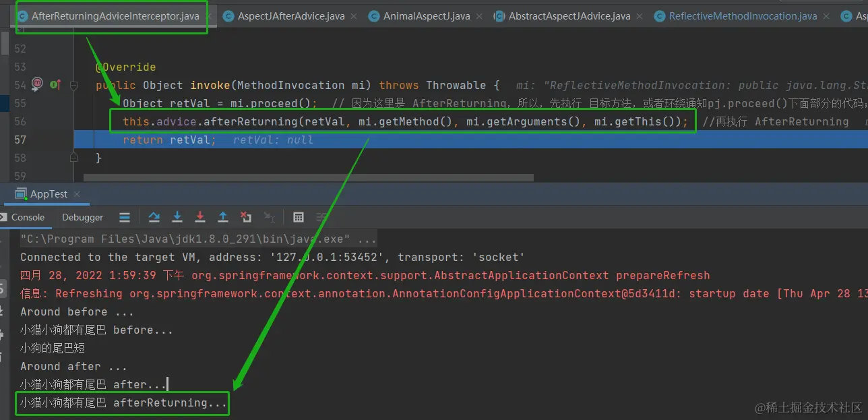
Task: Open the Evaluate Expression calculator icon
Action: pos(299,217)
